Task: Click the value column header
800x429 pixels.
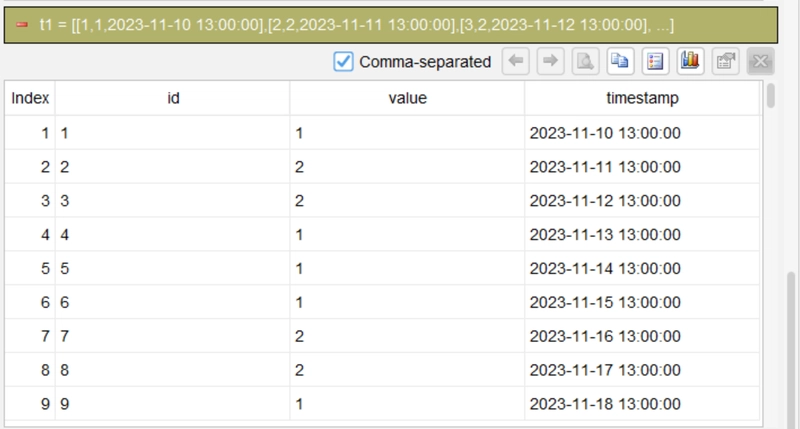Action: [x=407, y=98]
